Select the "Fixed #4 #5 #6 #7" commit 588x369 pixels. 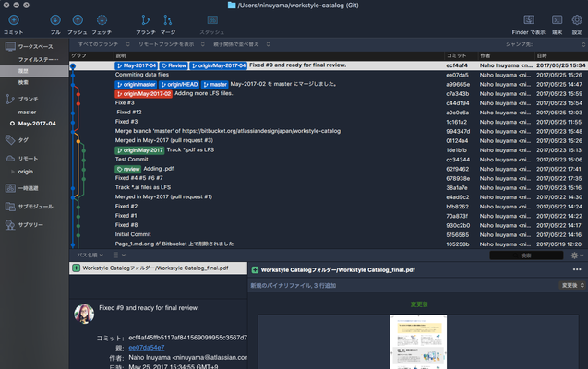click(329, 178)
